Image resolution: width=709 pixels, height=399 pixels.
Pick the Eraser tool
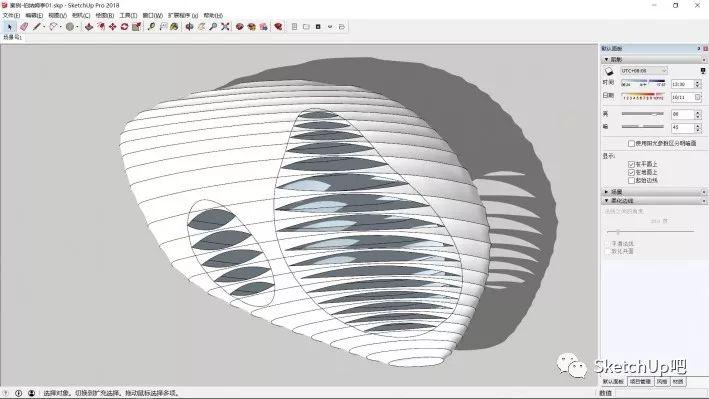(x=24, y=27)
